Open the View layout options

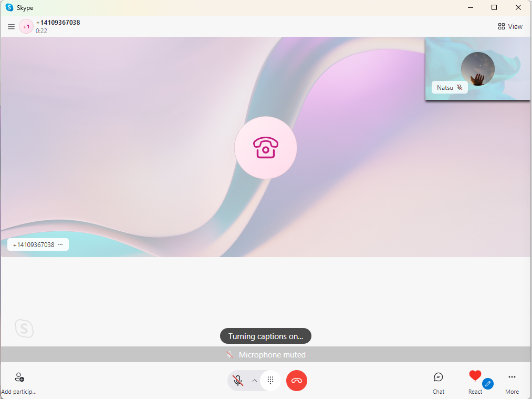[x=510, y=26]
